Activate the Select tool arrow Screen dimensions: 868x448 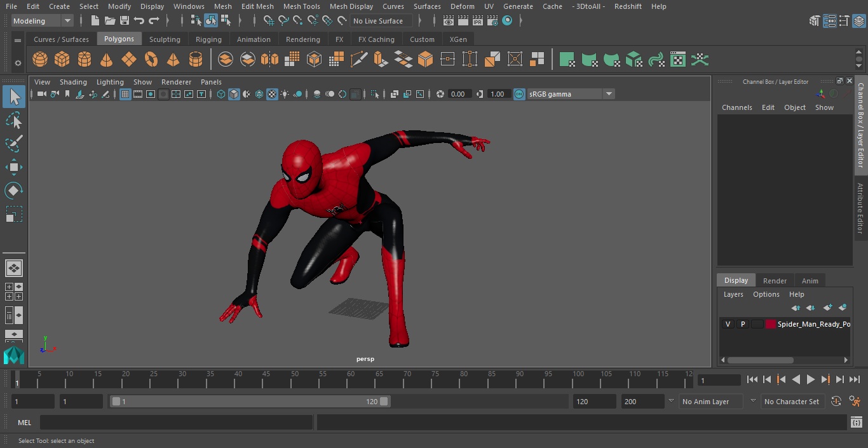coord(14,97)
